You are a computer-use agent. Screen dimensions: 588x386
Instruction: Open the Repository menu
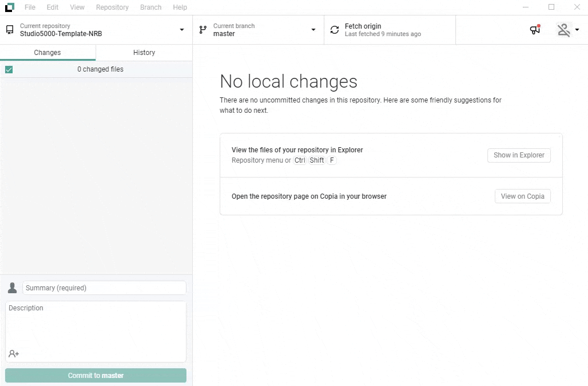point(112,7)
